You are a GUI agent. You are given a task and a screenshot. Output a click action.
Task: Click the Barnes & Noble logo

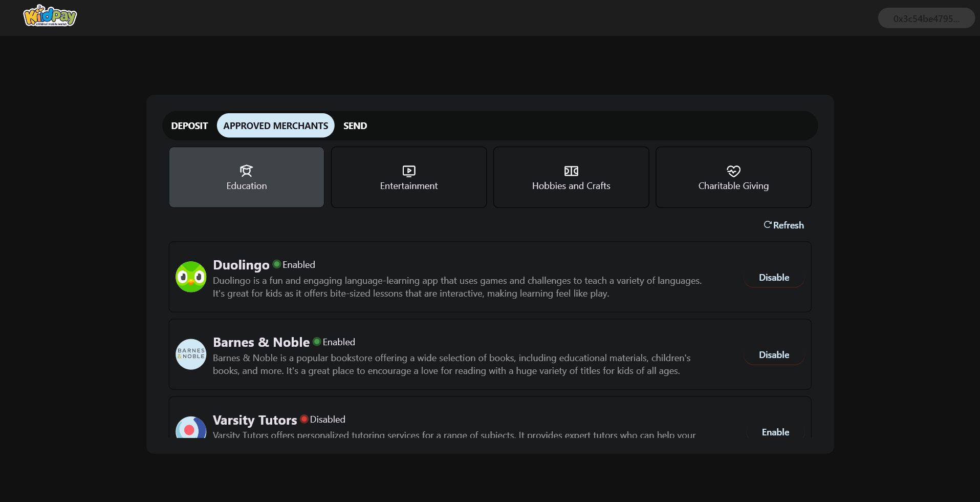(x=191, y=354)
